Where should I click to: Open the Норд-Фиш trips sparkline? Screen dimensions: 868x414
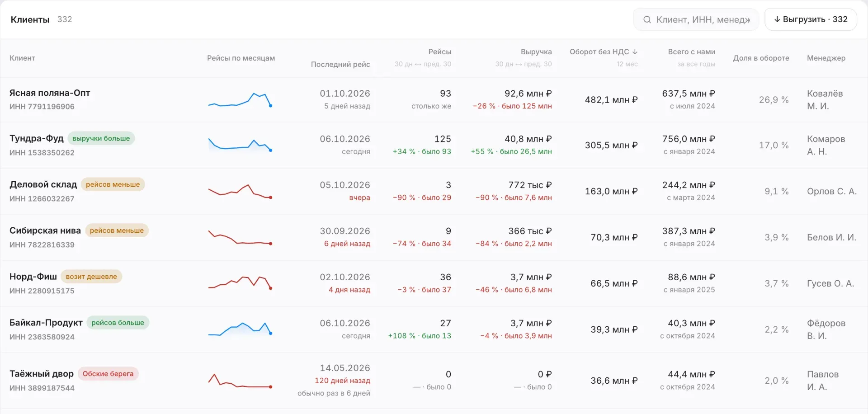coord(240,283)
